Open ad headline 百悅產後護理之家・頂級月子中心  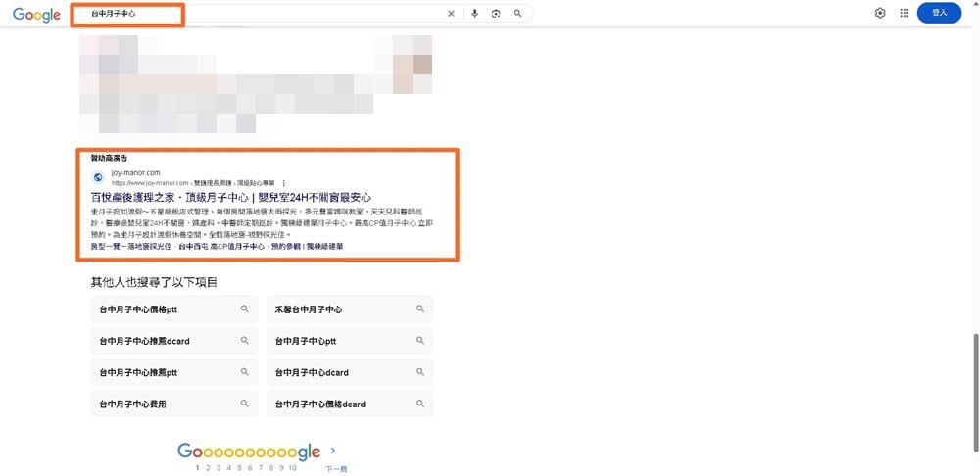[231, 198]
